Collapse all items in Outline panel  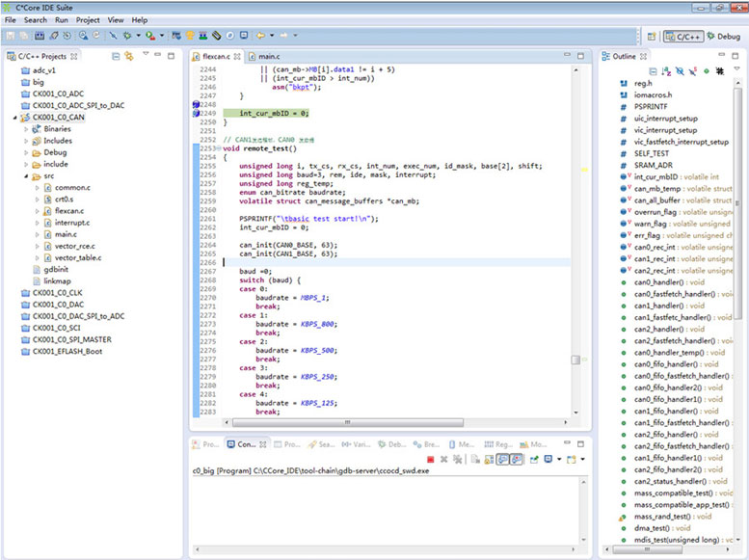click(x=653, y=70)
